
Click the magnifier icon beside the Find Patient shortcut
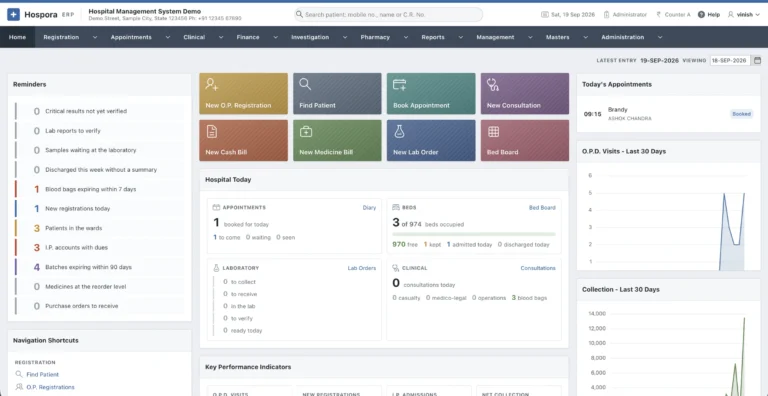tap(19, 374)
